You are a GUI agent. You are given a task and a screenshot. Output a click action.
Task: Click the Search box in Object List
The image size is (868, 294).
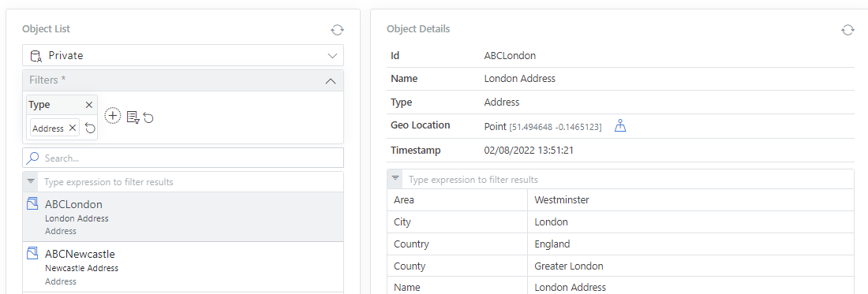point(183,158)
